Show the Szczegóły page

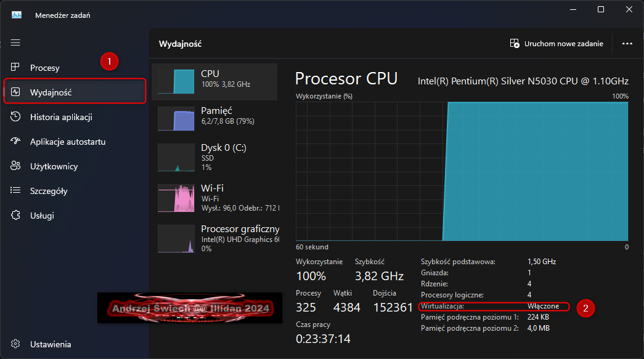[75, 191]
